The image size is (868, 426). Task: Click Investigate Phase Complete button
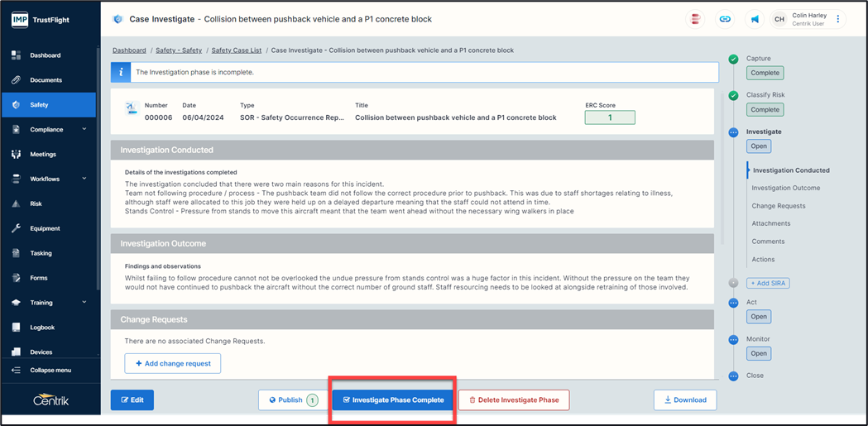pos(393,400)
